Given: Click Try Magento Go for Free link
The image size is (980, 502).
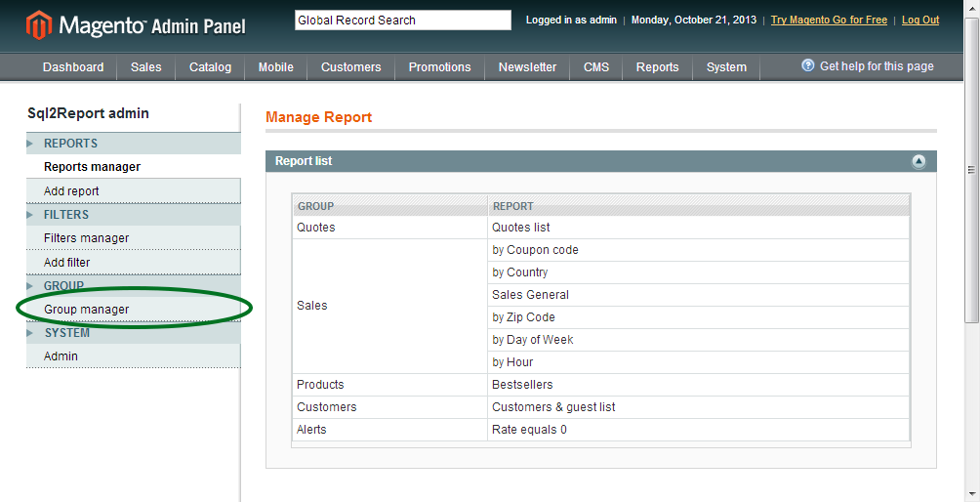Looking at the screenshot, I should (x=829, y=20).
